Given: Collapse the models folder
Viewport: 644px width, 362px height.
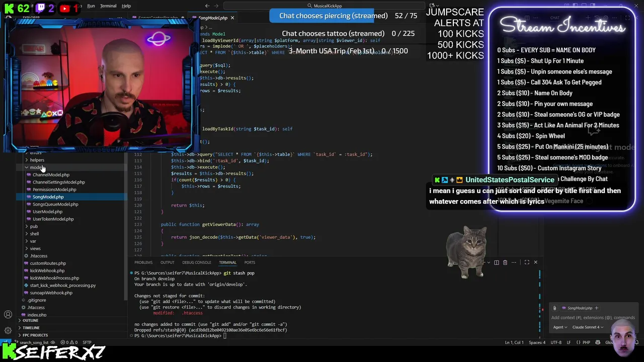Looking at the screenshot, I should [36, 167].
